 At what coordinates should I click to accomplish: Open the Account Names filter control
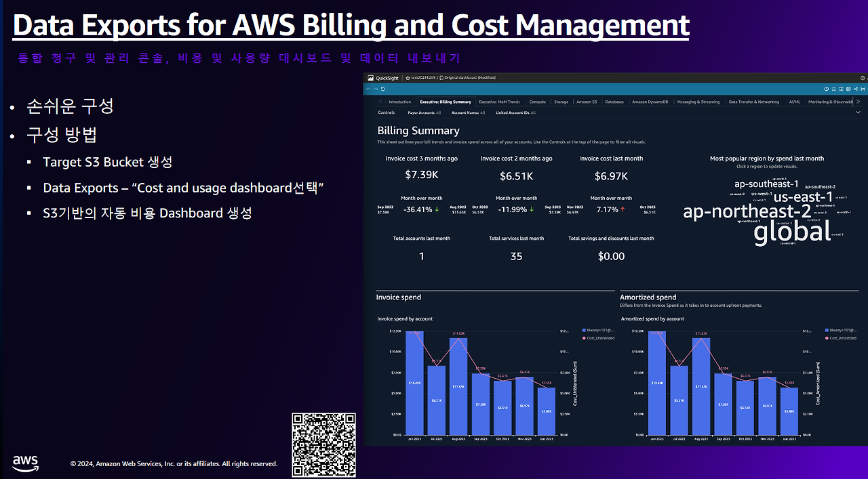[469, 112]
